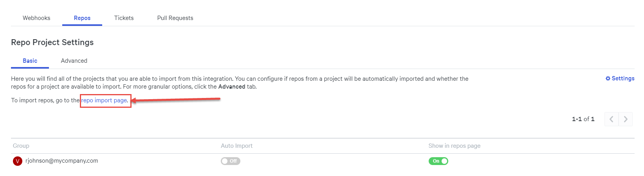
Task: Click the Repo Project Settings heading
Action: (x=52, y=42)
